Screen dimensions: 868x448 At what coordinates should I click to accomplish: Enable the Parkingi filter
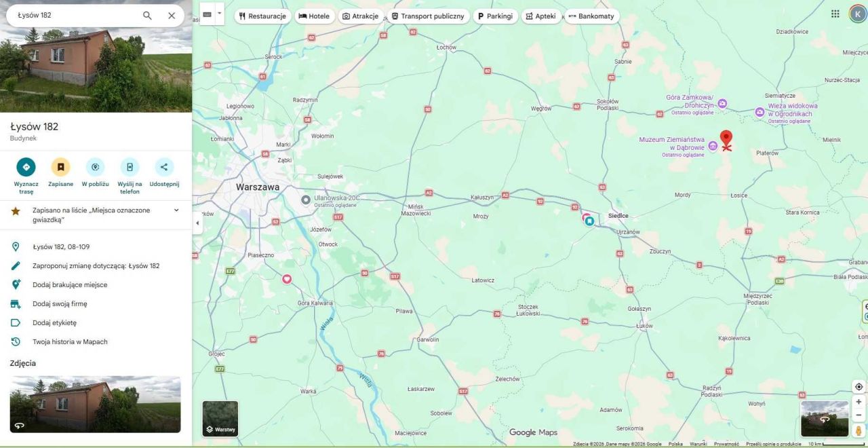(495, 16)
